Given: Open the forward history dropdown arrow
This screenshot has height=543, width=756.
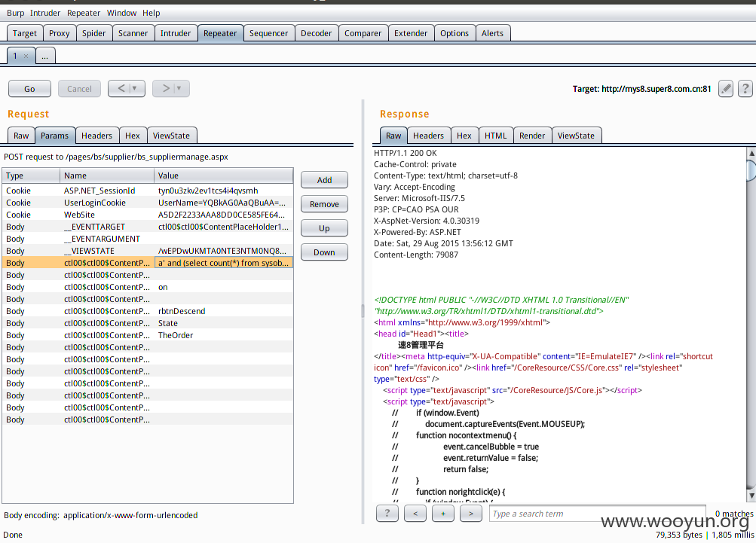Looking at the screenshot, I should 179,89.
